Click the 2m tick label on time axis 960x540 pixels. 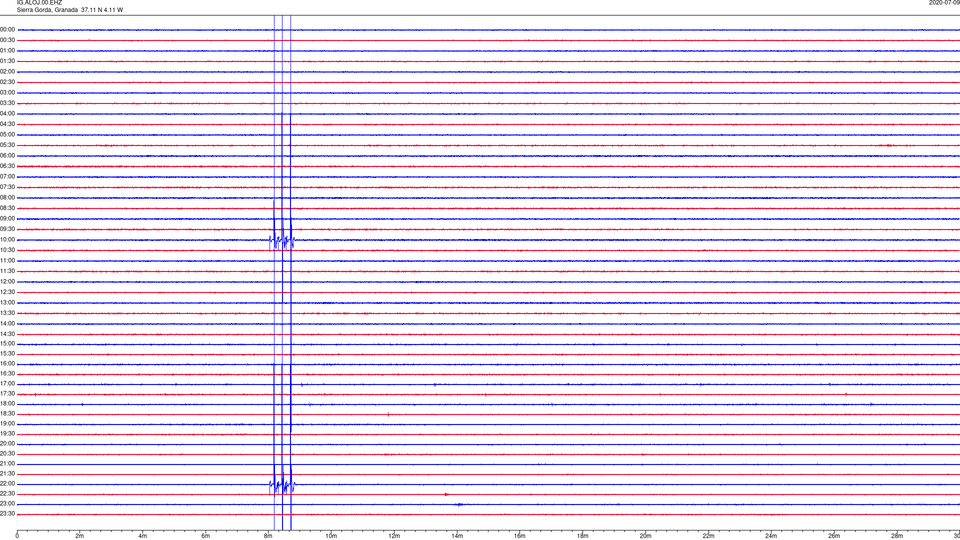point(80,536)
